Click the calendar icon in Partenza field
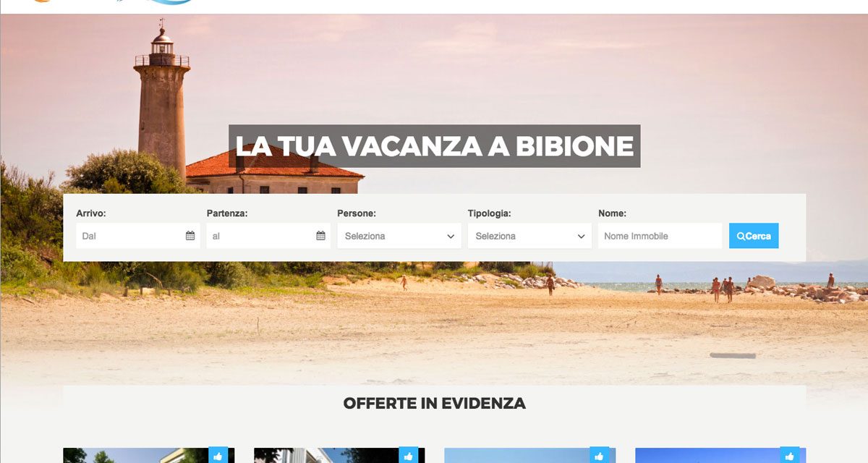 click(320, 236)
